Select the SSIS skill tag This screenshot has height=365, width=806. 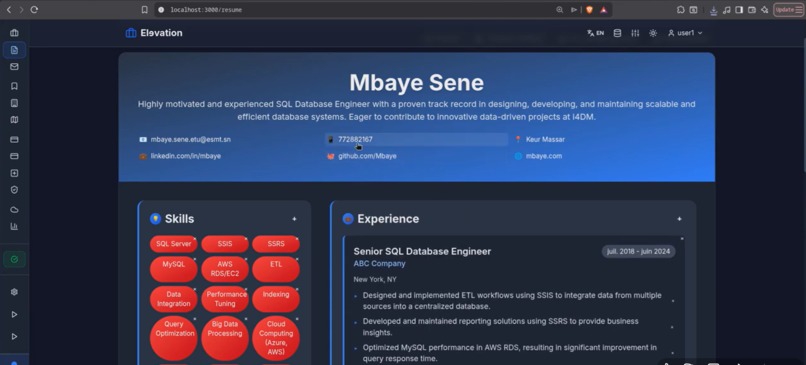225,244
